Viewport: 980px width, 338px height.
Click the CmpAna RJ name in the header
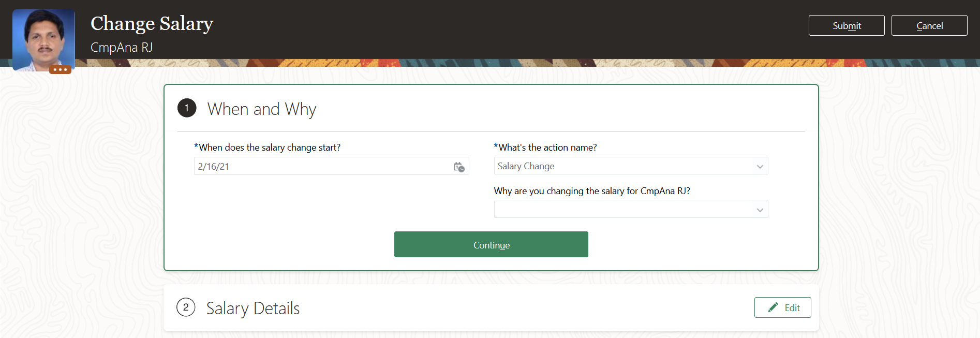tap(122, 48)
